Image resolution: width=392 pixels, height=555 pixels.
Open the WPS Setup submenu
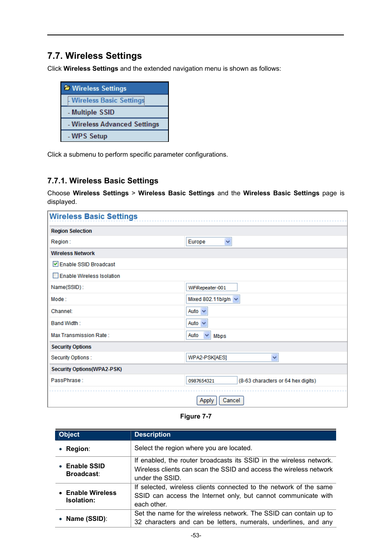pyautogui.click(x=89, y=136)
